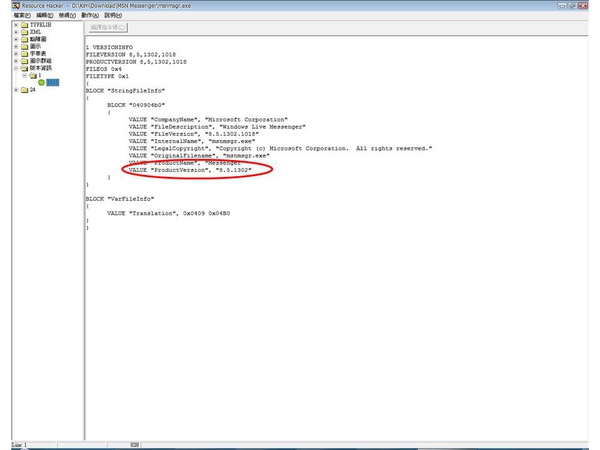Click the Translation 0x0409 0x04B0 line
The height and width of the screenshot is (450, 600).
pyautogui.click(x=168, y=214)
